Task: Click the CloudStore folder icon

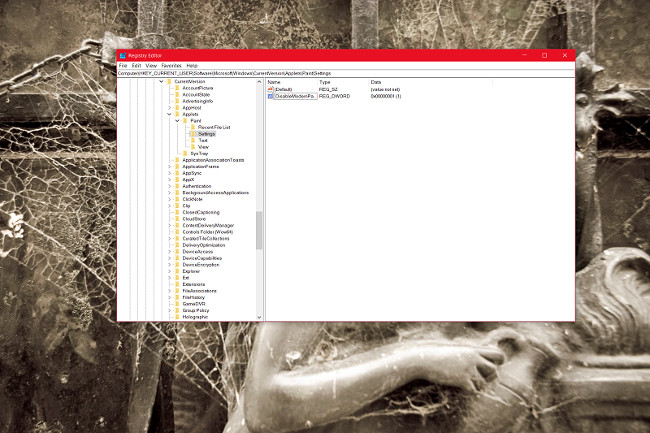Action: [177, 218]
